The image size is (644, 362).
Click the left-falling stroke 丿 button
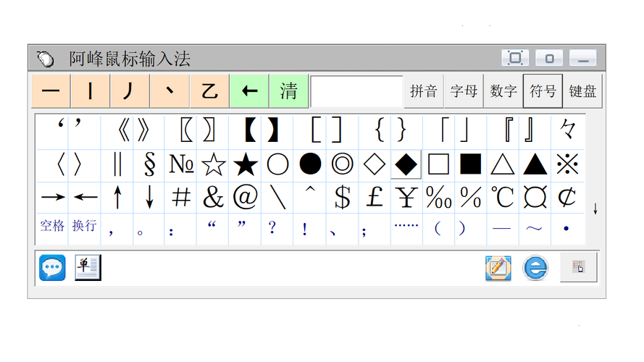(130, 91)
